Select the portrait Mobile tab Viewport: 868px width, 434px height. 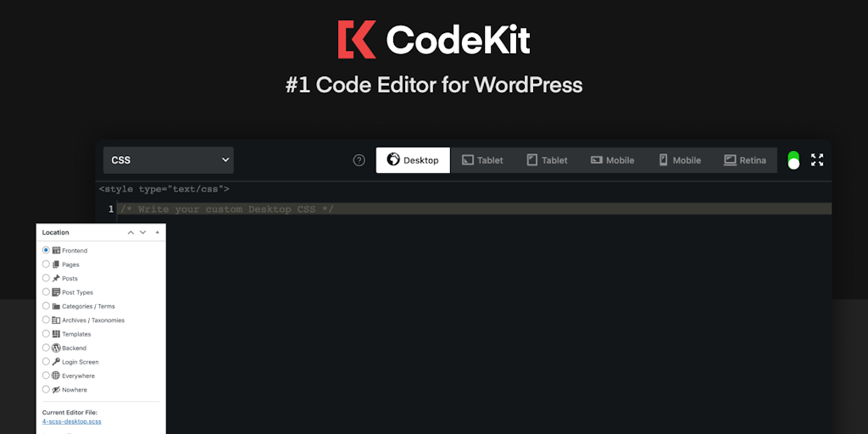[679, 160]
